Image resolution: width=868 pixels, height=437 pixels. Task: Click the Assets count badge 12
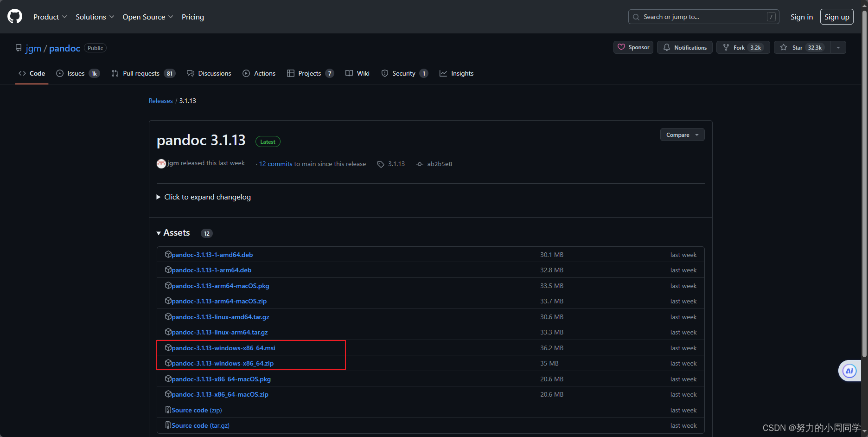207,233
